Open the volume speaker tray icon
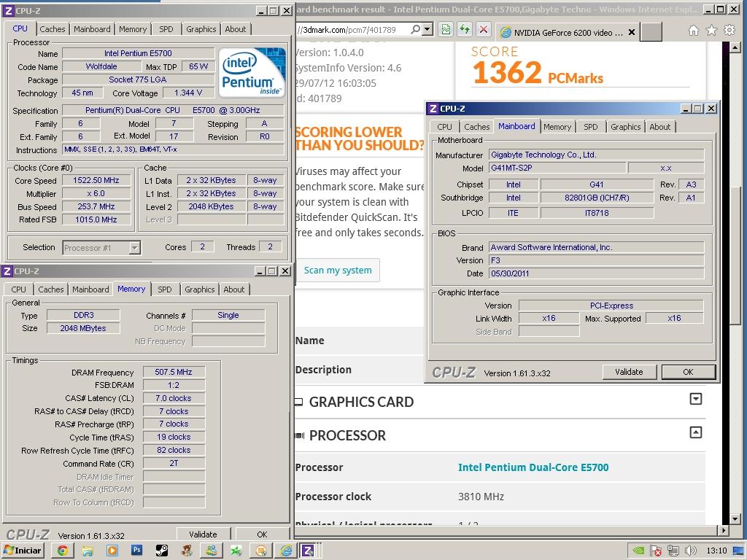747x560 pixels. 690,551
